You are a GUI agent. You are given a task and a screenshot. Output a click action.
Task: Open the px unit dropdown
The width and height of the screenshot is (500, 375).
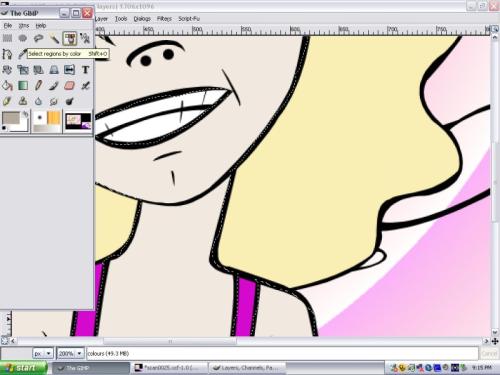coord(43,353)
